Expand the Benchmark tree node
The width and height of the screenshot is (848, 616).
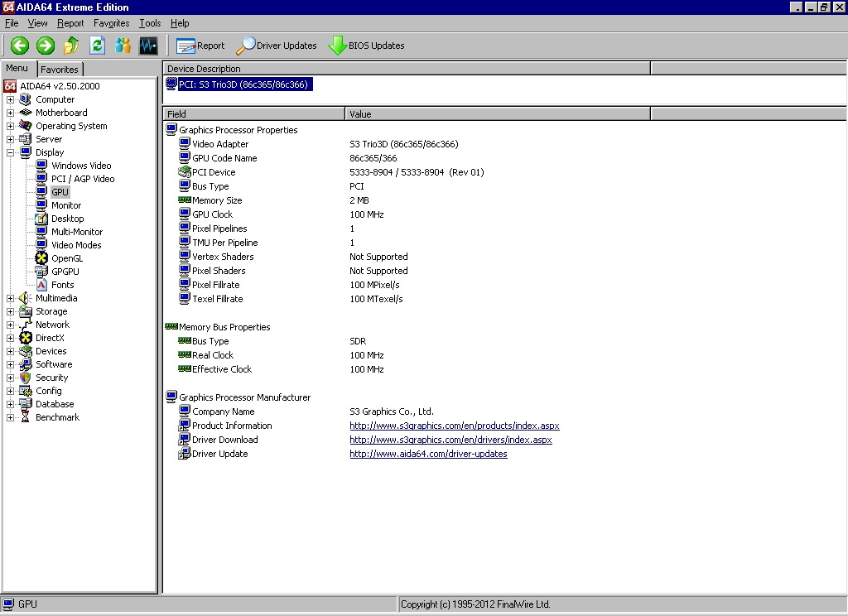click(11, 417)
